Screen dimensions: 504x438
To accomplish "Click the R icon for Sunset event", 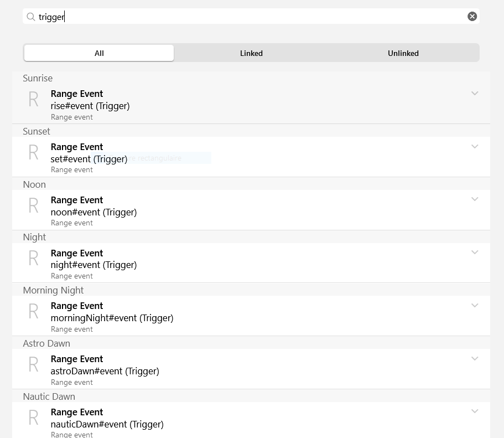I will tap(33, 153).
